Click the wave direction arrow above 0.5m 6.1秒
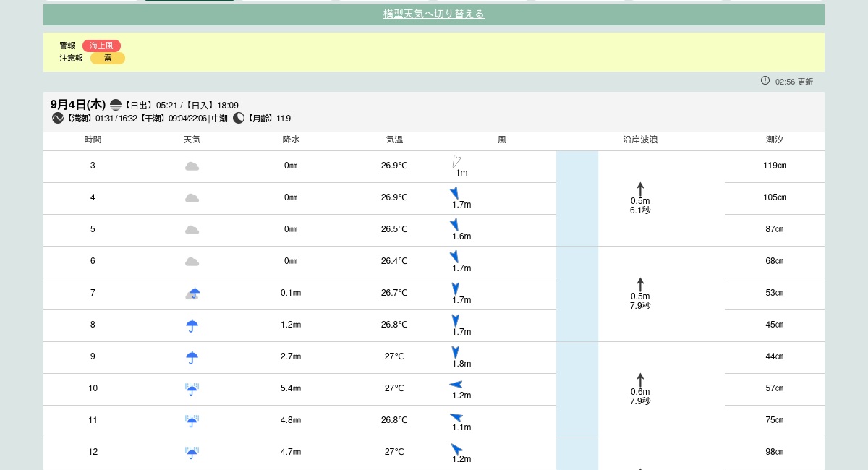 tap(640, 189)
